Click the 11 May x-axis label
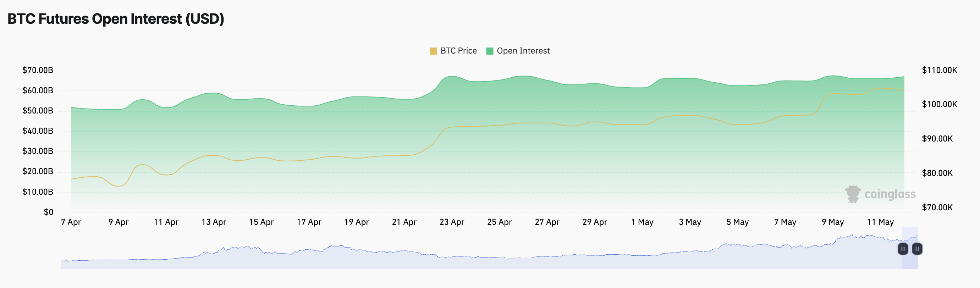 pyautogui.click(x=880, y=222)
